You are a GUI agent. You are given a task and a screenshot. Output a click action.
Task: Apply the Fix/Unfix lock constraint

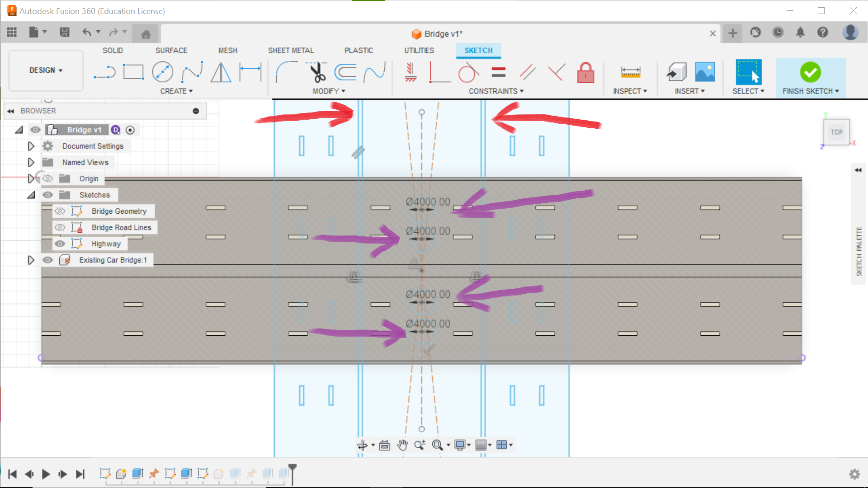(585, 72)
